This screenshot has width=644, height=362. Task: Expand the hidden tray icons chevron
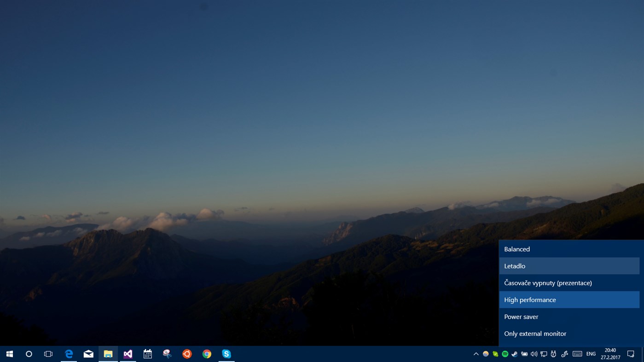click(476, 354)
